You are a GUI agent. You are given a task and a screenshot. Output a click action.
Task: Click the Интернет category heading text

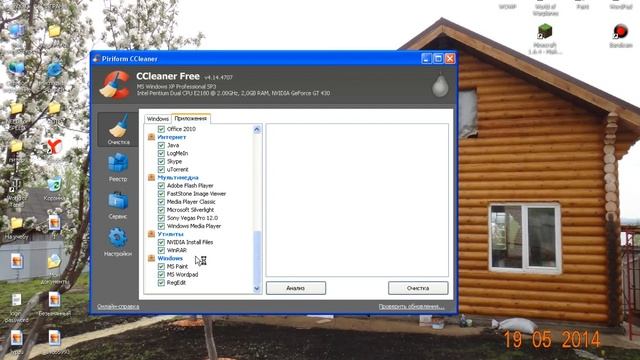pos(172,137)
